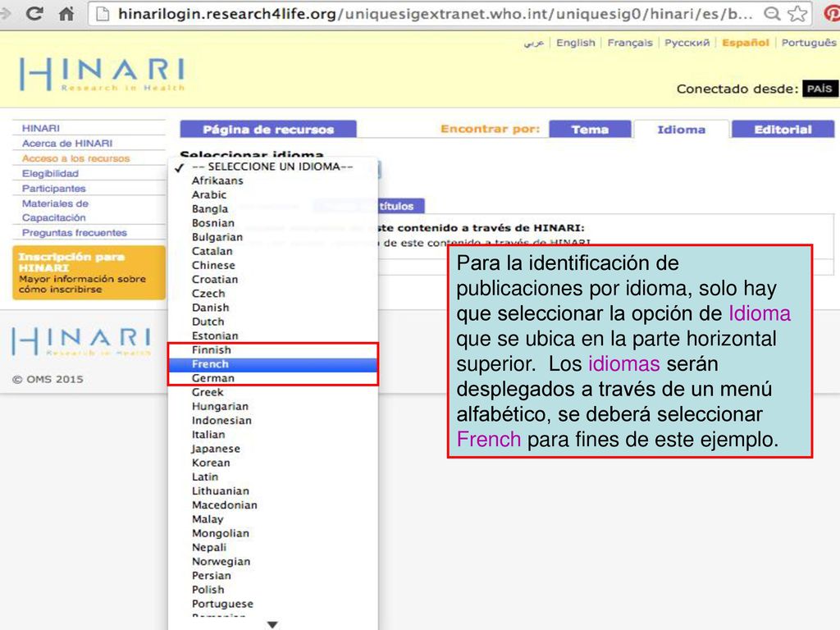
Task: Select German from the language list
Action: pos(272,378)
